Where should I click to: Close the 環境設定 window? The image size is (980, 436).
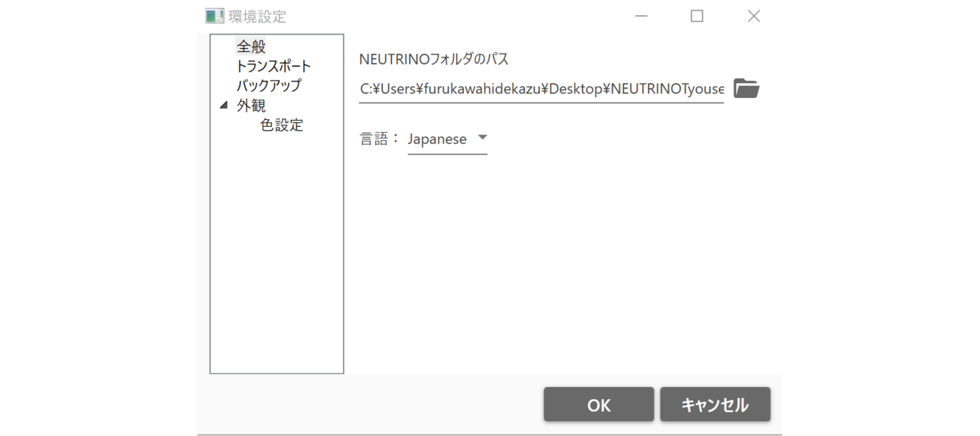point(753,16)
